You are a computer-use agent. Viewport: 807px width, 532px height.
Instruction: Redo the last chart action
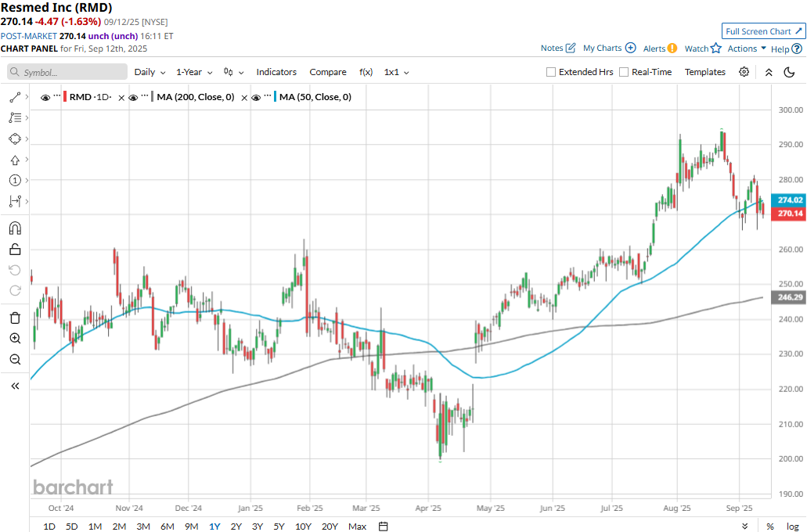[15, 291]
